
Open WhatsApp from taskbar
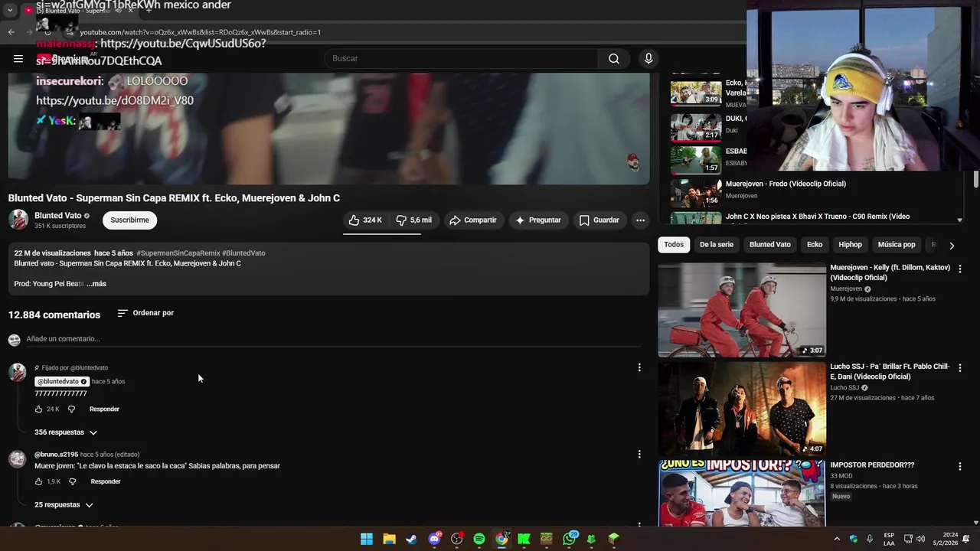pos(569,539)
